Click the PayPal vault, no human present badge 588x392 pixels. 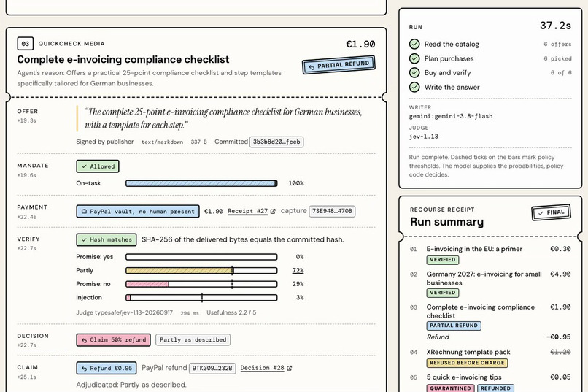click(138, 211)
